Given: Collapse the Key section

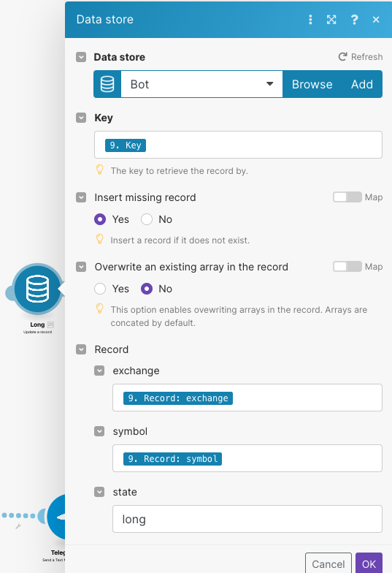Looking at the screenshot, I should click(x=81, y=118).
